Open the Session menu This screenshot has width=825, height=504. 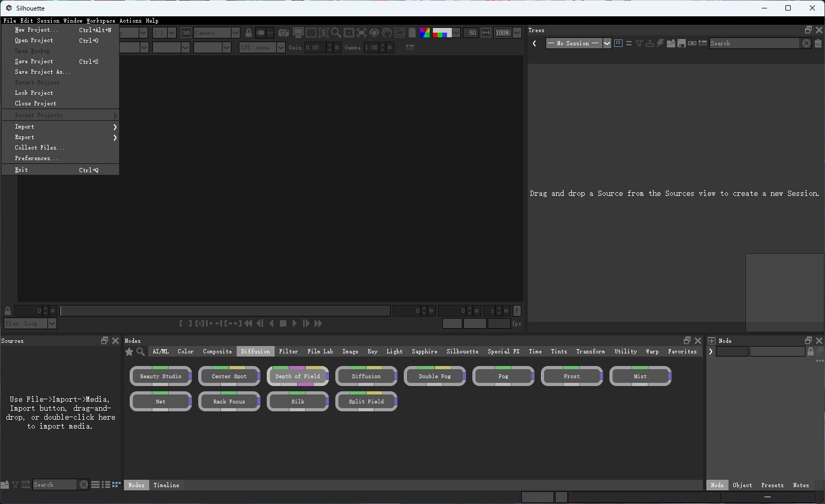point(48,21)
